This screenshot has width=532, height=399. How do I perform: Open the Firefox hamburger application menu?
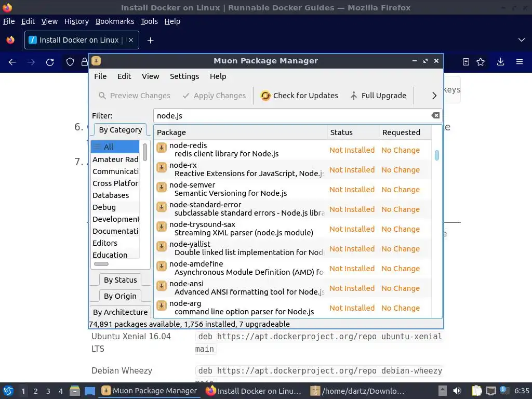click(520, 62)
